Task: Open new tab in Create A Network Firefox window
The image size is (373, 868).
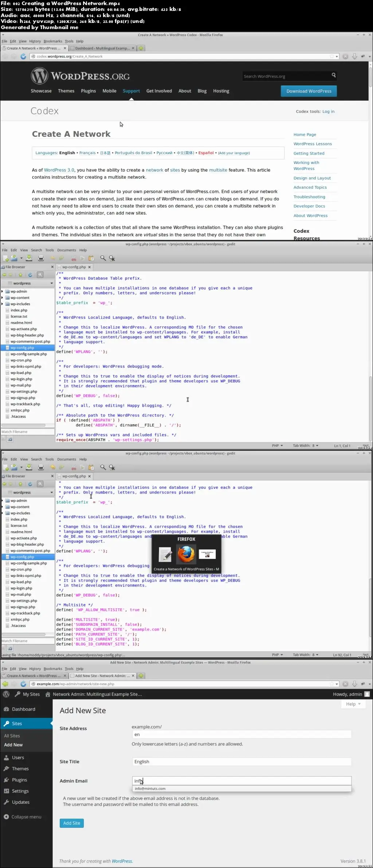Action: [141, 48]
